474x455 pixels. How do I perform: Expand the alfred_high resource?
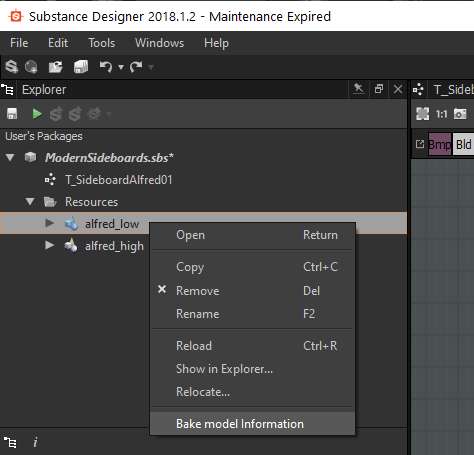[x=50, y=245]
